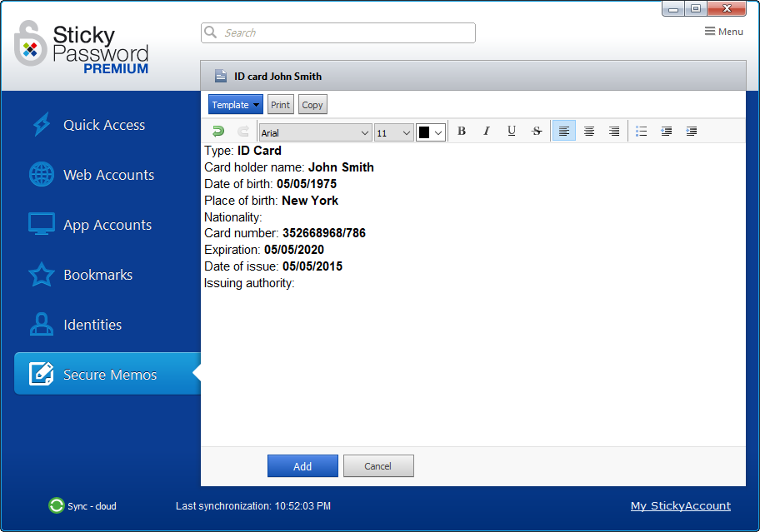Click the Issuing authority line
760x532 pixels.
point(249,283)
